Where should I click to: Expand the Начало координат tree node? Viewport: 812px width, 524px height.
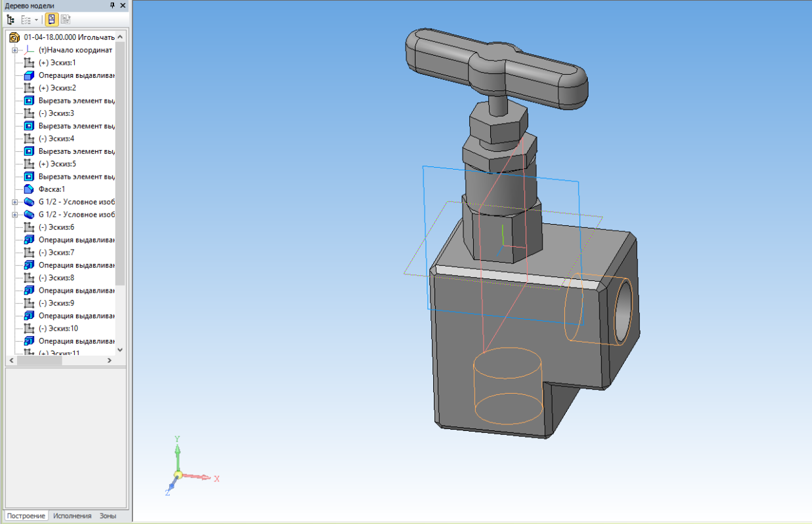pyautogui.click(x=14, y=50)
